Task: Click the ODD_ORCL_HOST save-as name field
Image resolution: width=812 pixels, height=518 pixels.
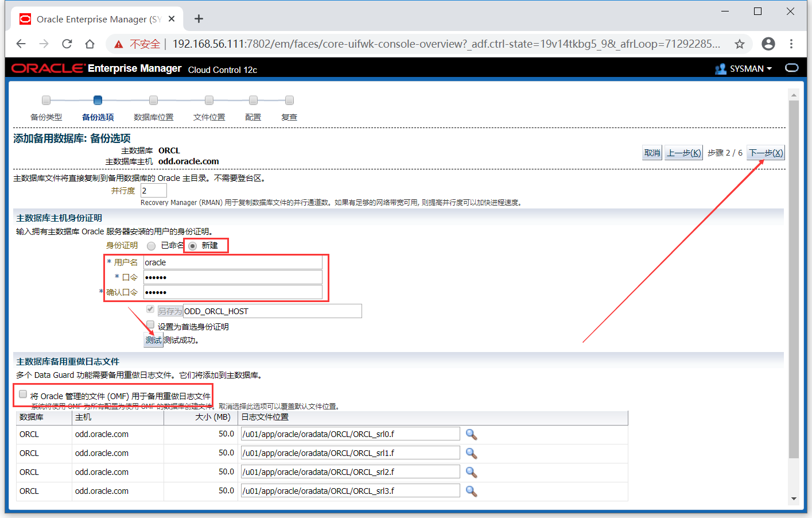Action: (272, 311)
